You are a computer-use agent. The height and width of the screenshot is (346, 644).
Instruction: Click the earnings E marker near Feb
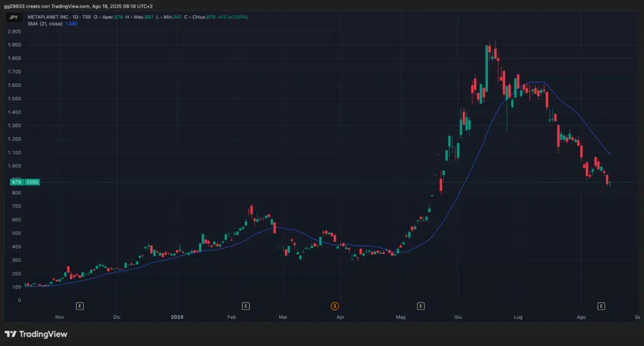click(245, 306)
